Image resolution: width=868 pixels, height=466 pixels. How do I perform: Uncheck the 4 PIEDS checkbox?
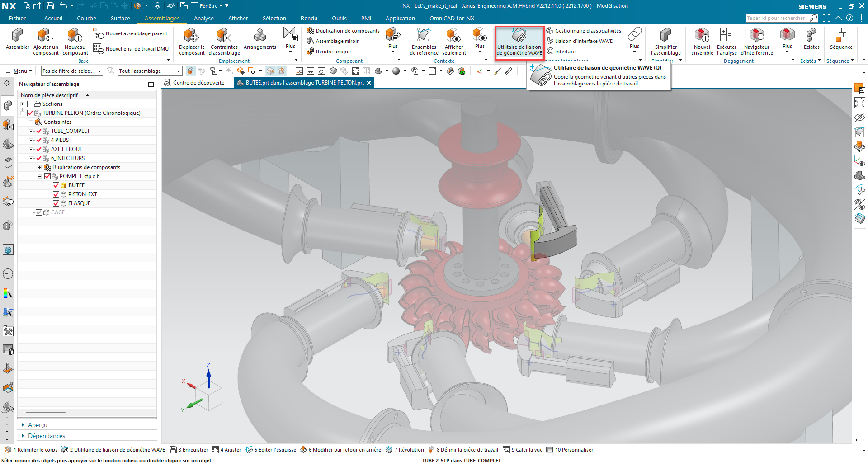tap(39, 140)
